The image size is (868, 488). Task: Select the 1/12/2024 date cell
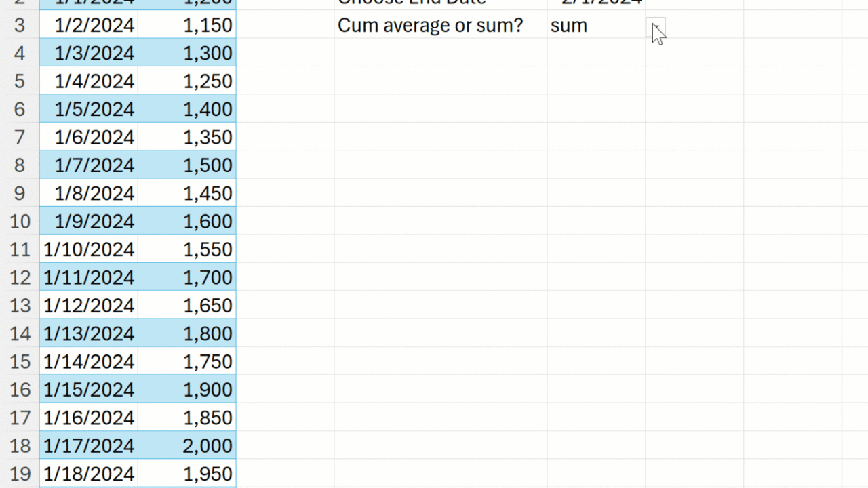point(89,306)
